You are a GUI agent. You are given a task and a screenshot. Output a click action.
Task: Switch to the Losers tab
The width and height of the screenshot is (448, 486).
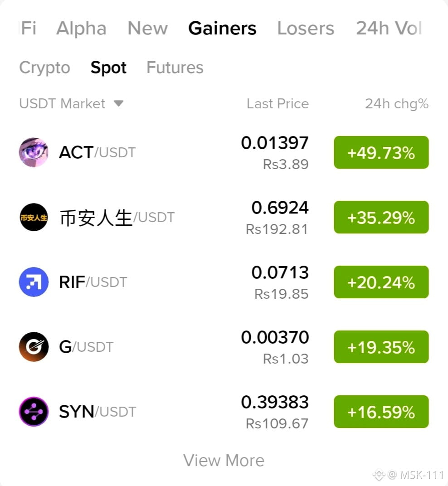click(306, 29)
